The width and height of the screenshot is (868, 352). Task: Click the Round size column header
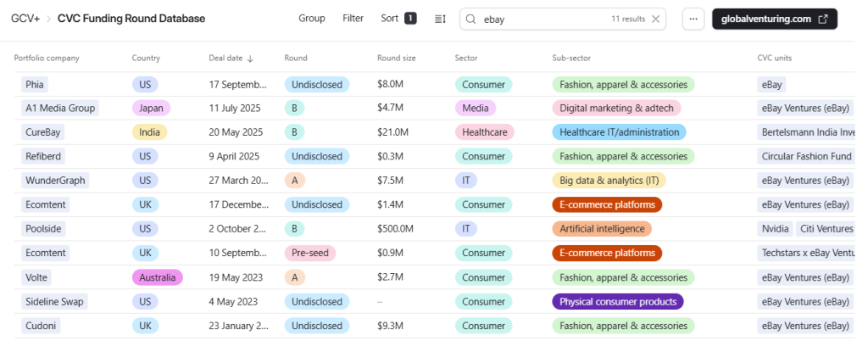[x=397, y=59]
